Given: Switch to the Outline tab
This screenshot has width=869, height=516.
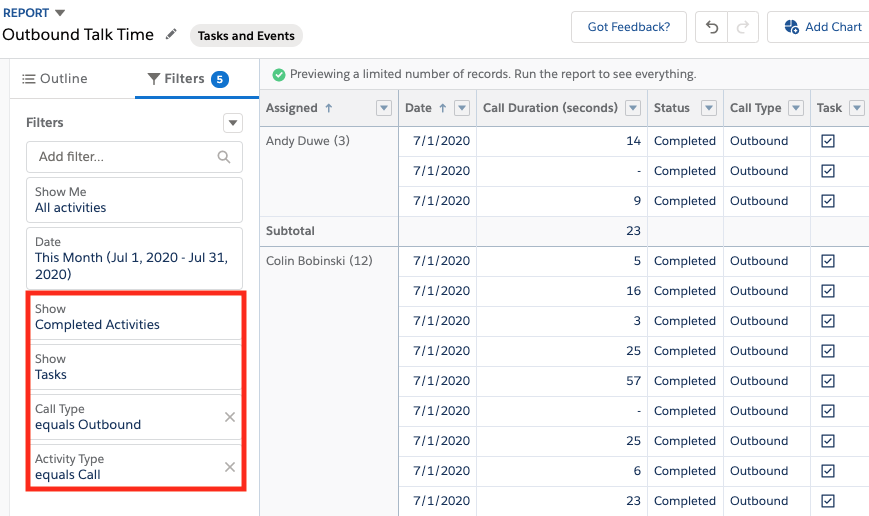Looking at the screenshot, I should click(x=56, y=79).
